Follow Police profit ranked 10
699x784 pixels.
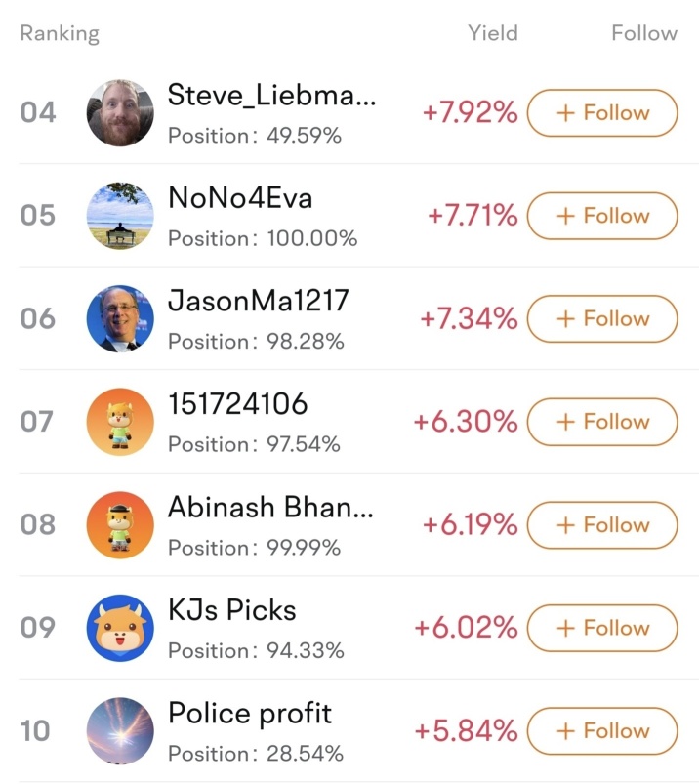coord(602,731)
